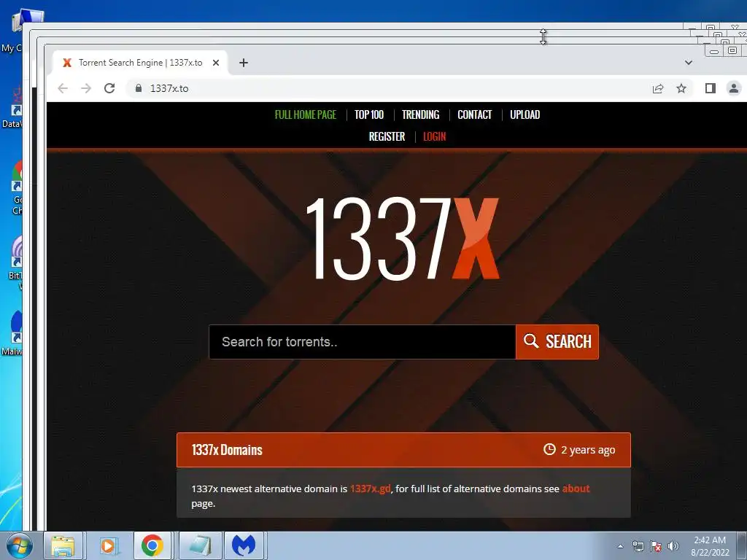Screen dimensions: 747x560
Task: Open the CONTACT page
Action: coord(474,114)
